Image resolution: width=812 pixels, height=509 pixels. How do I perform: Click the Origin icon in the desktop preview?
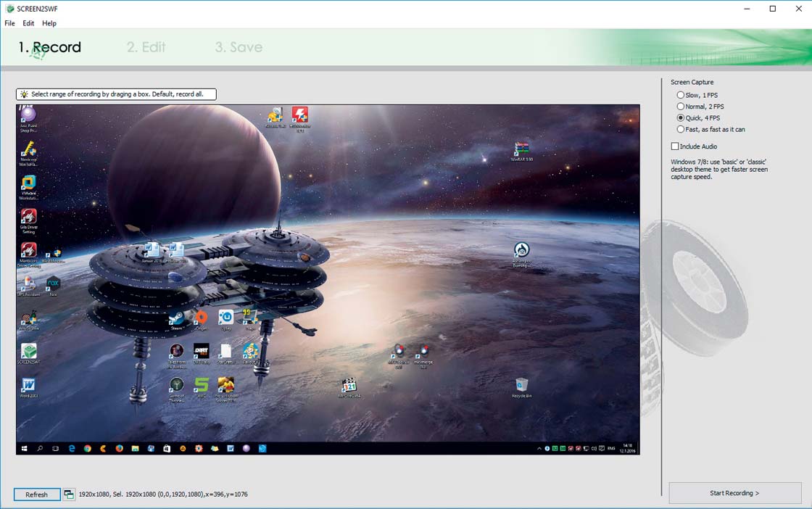(202, 317)
